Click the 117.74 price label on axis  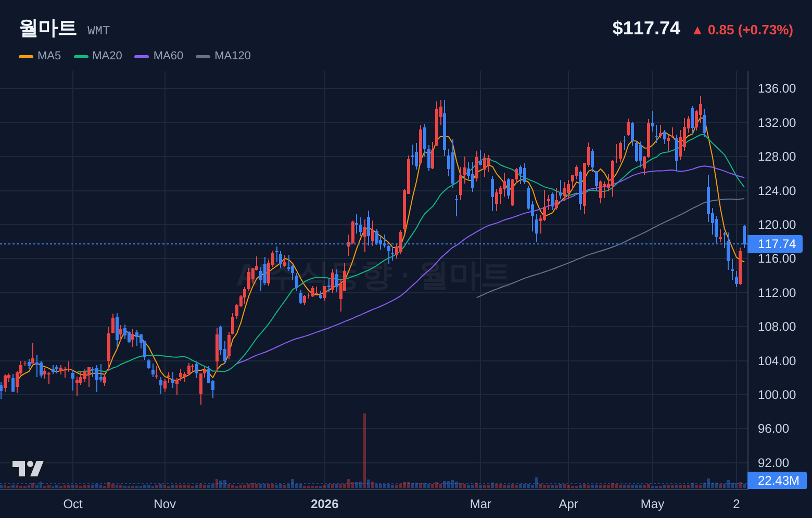point(776,244)
